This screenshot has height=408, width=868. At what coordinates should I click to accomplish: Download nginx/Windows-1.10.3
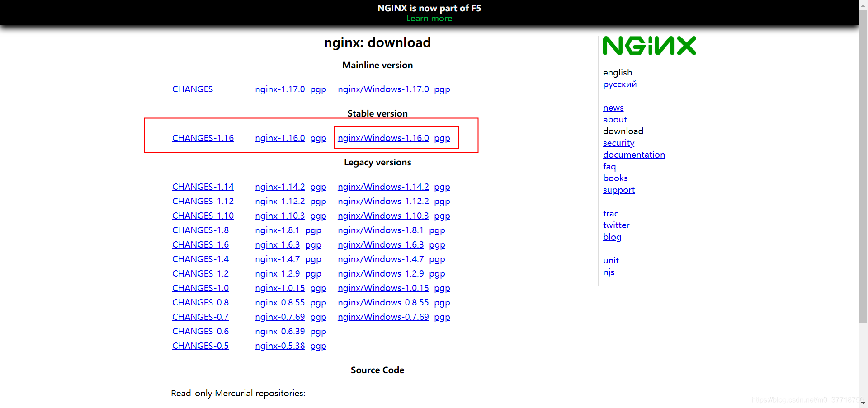(383, 216)
